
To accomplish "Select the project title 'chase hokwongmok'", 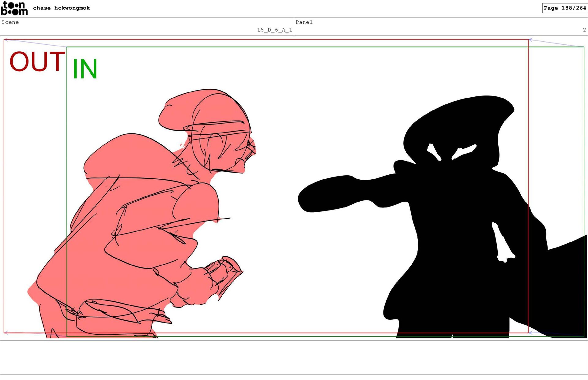I will click(61, 8).
